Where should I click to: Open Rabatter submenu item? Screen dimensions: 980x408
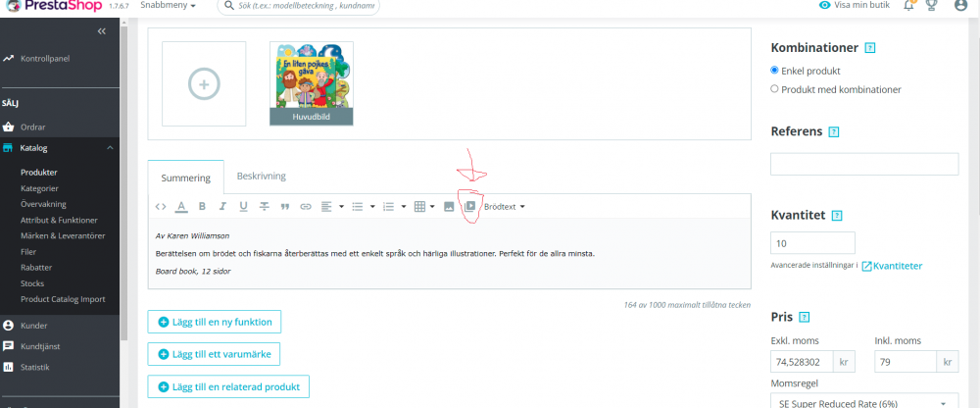click(x=36, y=267)
